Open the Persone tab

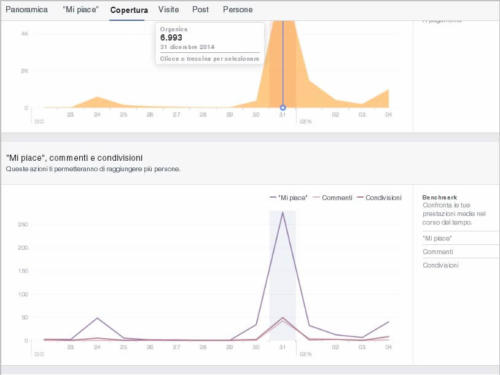point(238,10)
